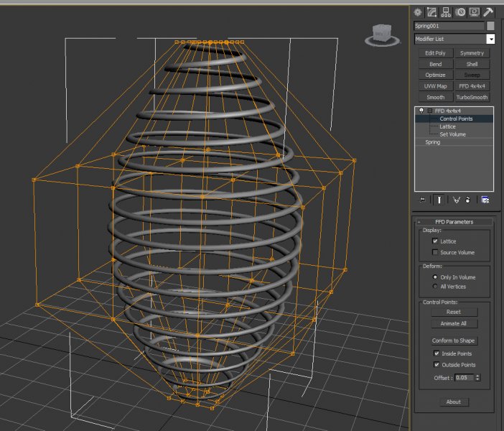Toggle the Outside Points checkbox
504x431 pixels.
[x=437, y=364]
